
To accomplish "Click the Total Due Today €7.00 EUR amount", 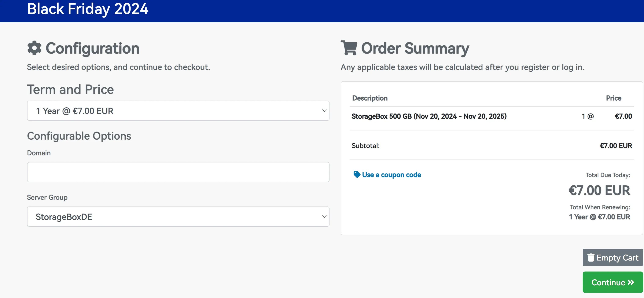I will pyautogui.click(x=599, y=190).
